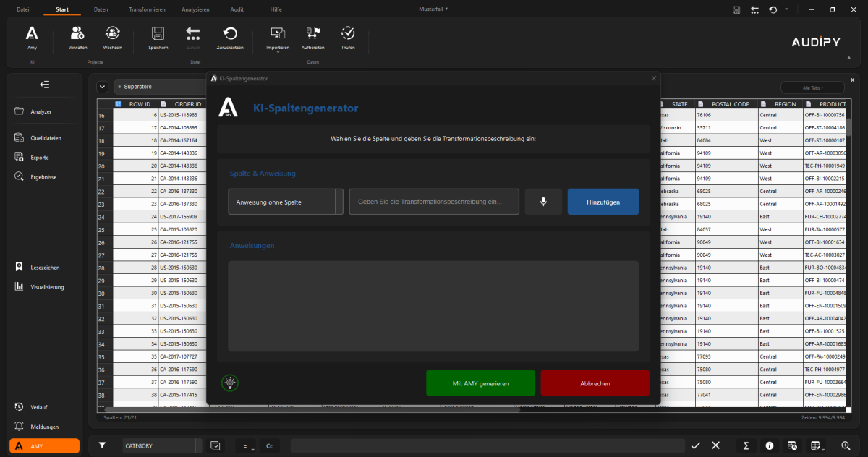This screenshot has width=868, height=457.
Task: Click the Hinzufügen button
Action: pos(603,202)
